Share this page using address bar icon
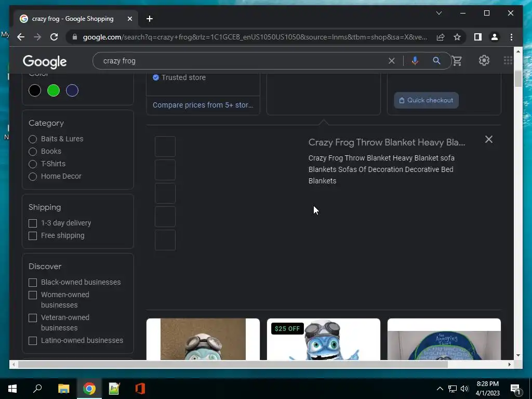Screen dimensions: 532x399 pyautogui.click(x=441, y=37)
